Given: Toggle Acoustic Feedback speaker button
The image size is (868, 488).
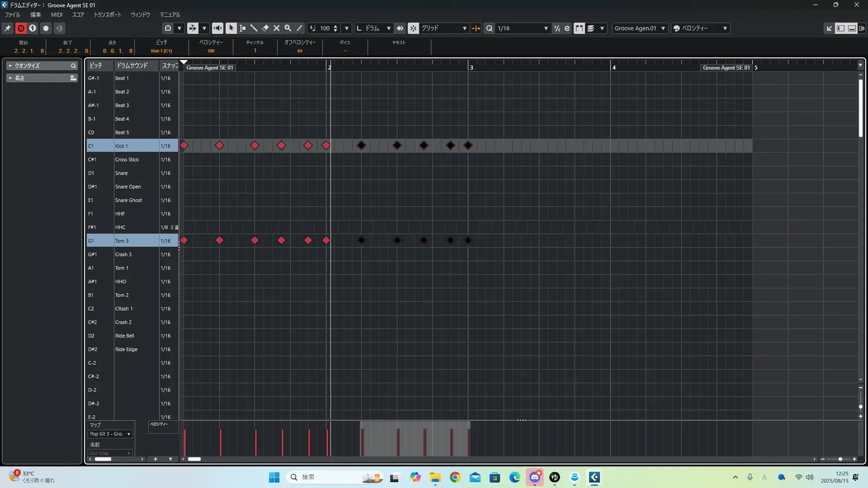Looking at the screenshot, I should pos(217,28).
